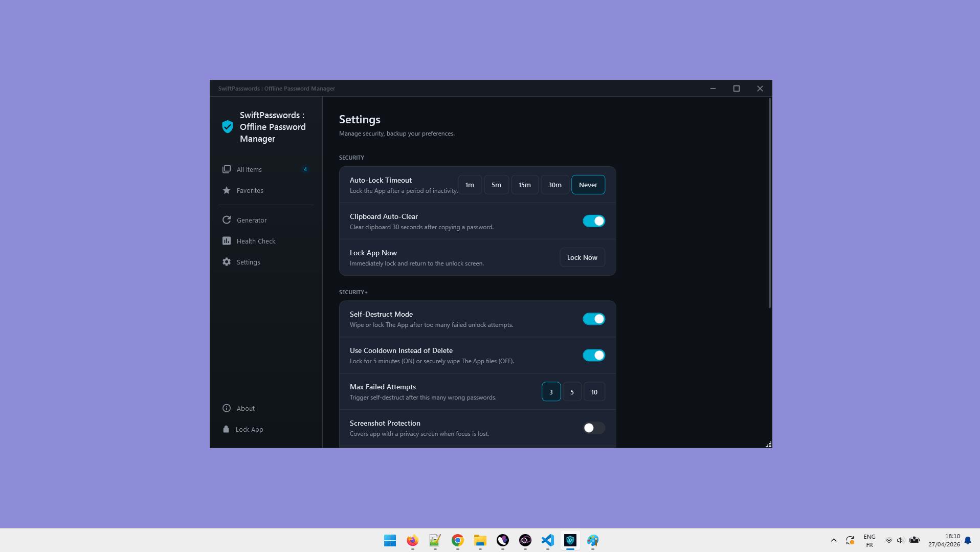980x552 pixels.
Task: Open clock and date 18:10
Action: point(944,540)
